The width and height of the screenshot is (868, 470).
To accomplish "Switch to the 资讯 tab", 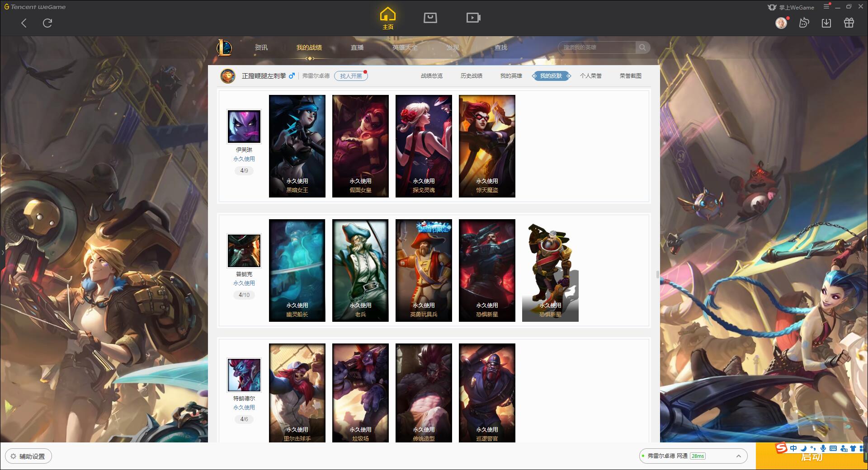I will [x=261, y=47].
